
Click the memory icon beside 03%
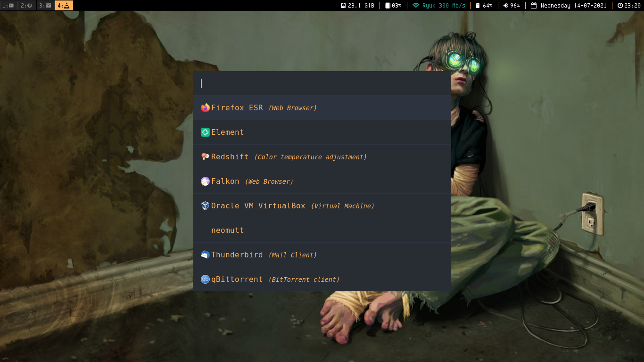point(388,6)
